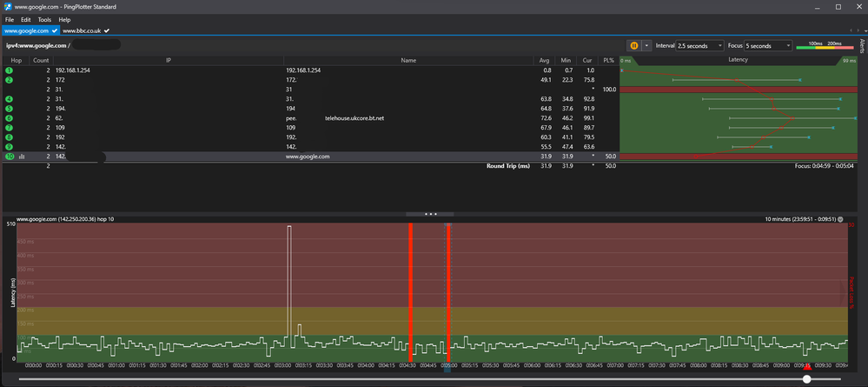Switch to the www.bbc.co.uk tab
868x387 pixels.
coord(82,30)
